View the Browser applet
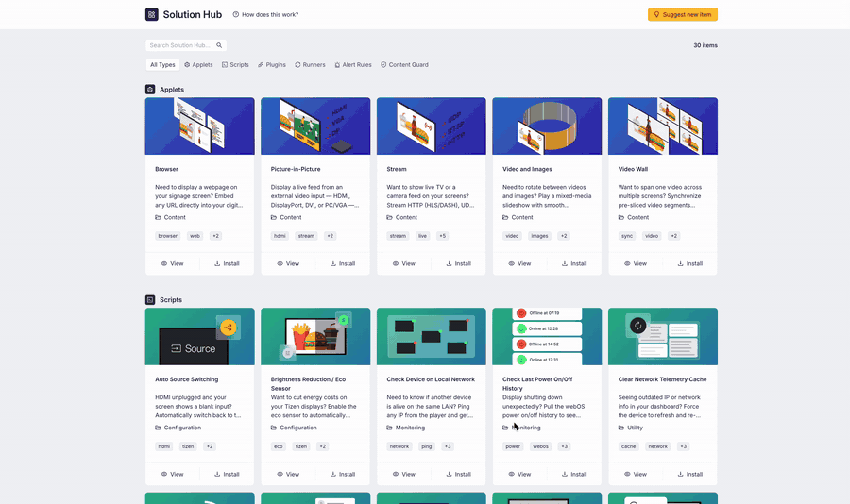The image size is (850, 504). coord(173,264)
